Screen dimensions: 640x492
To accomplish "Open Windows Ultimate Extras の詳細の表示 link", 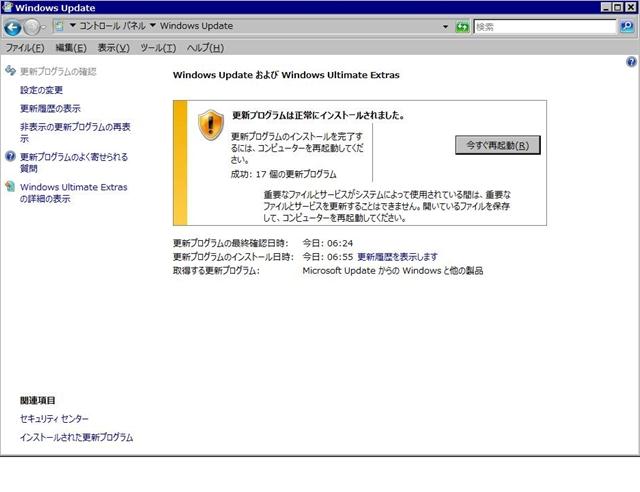I will 73,193.
